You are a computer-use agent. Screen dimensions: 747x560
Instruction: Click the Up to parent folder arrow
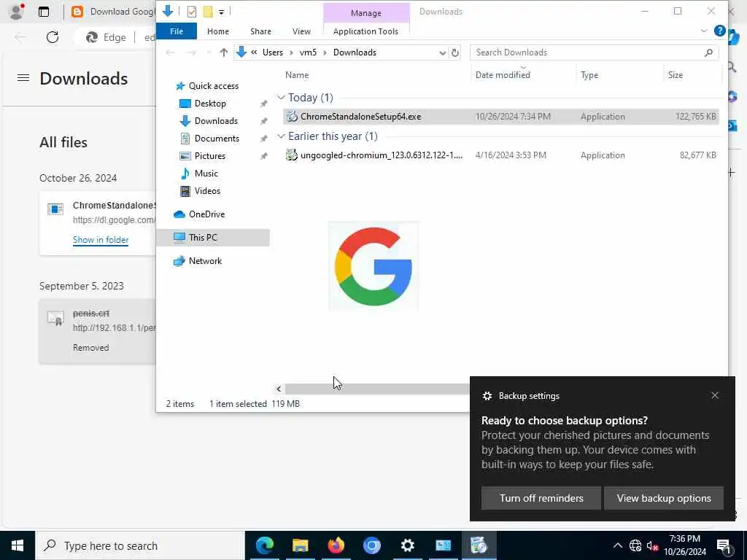(223, 52)
